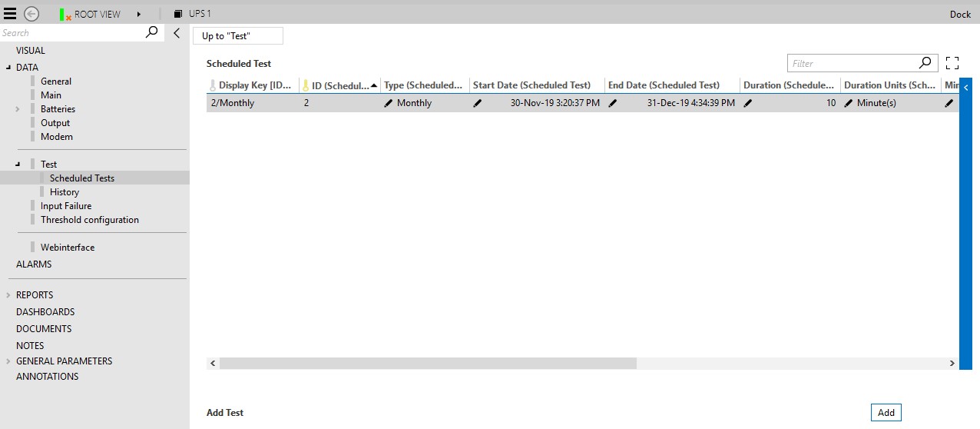Click the horizontal scrollbar thumb

428,363
